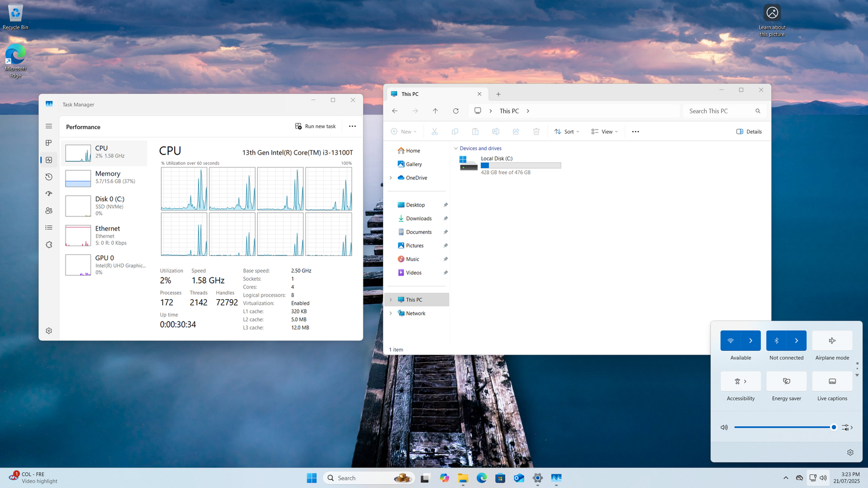Select the Memory performance tab
Image resolution: width=868 pixels, height=488 pixels.
click(105, 177)
